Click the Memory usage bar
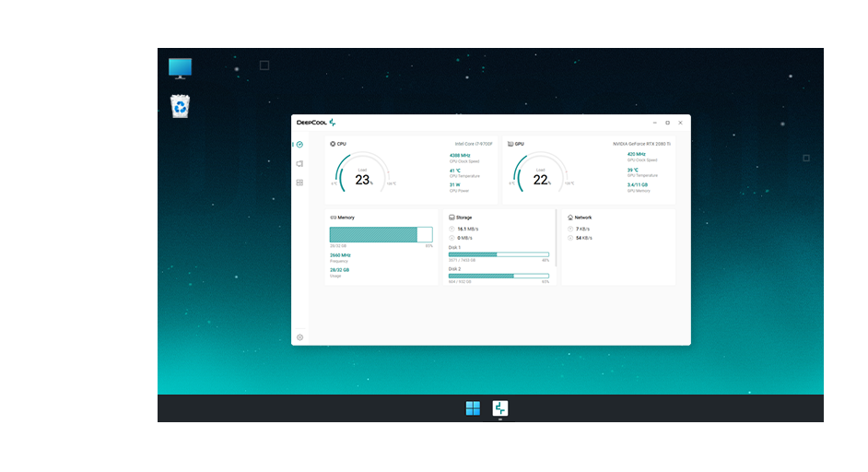This screenshot has height=472, width=868. (381, 235)
